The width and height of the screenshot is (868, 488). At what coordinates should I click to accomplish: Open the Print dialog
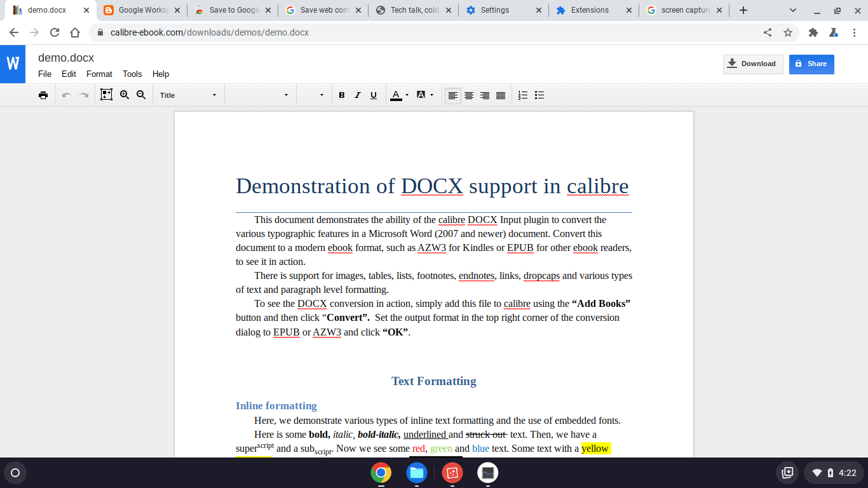(x=43, y=95)
